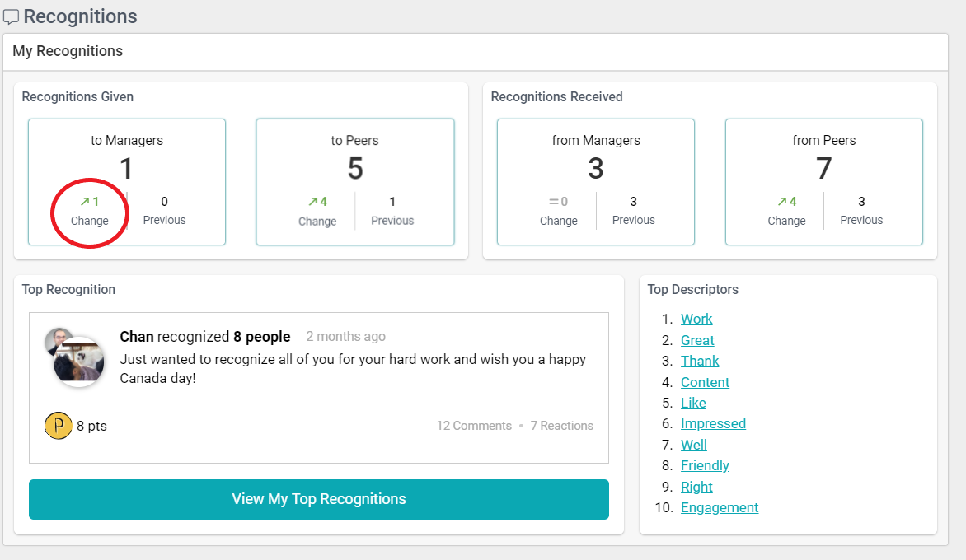Click the green up arrow under from Peers
Screen dimensions: 966x560
pyautogui.click(x=781, y=202)
